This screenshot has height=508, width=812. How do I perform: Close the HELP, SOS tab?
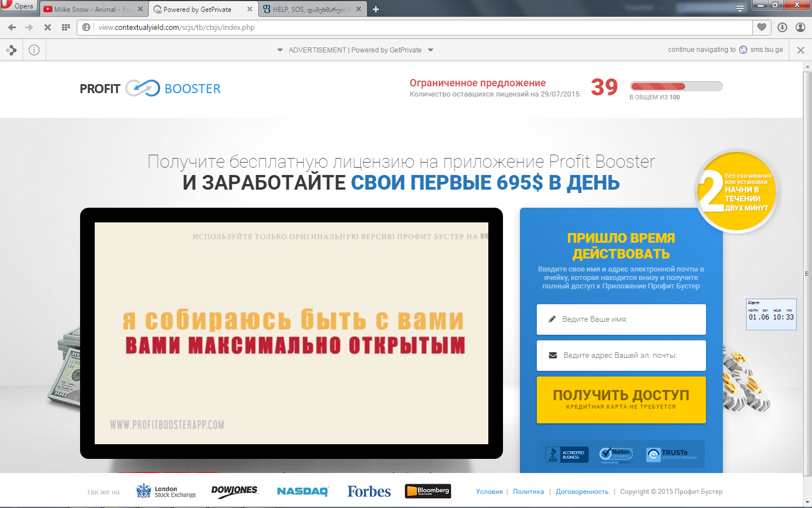[x=359, y=9]
